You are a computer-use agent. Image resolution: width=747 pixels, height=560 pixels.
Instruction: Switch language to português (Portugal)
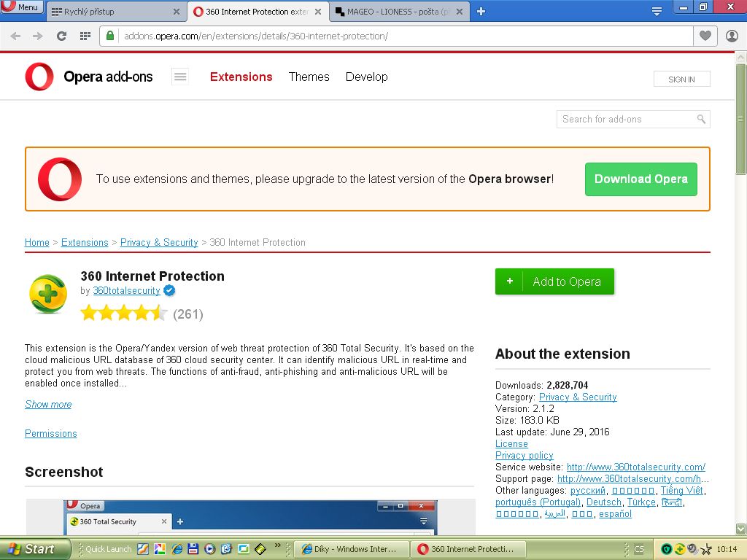pos(538,502)
